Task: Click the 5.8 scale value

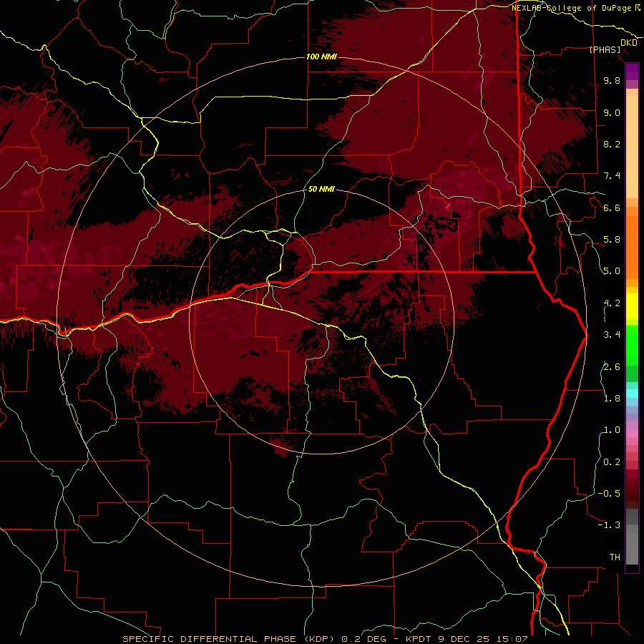Action: coord(612,240)
